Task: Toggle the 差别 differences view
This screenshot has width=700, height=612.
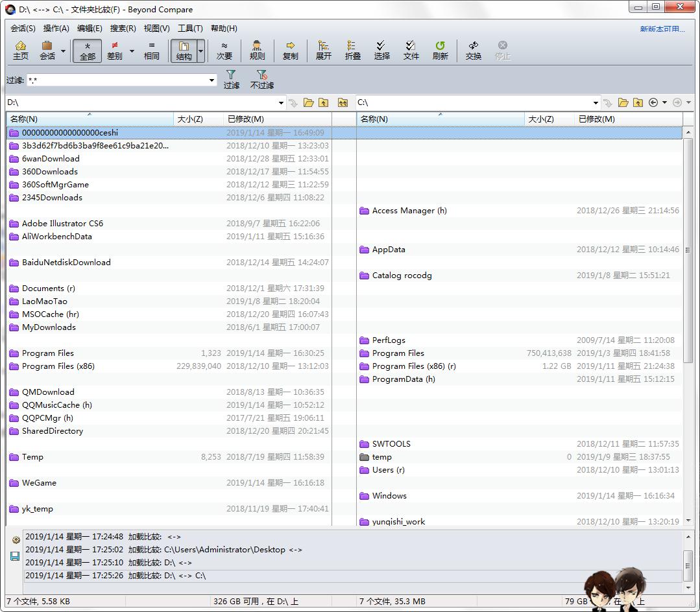Action: (x=115, y=50)
